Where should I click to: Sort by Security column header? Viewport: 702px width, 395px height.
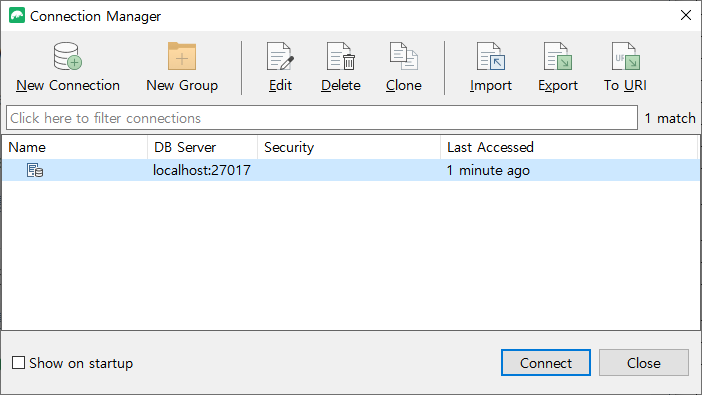349,147
